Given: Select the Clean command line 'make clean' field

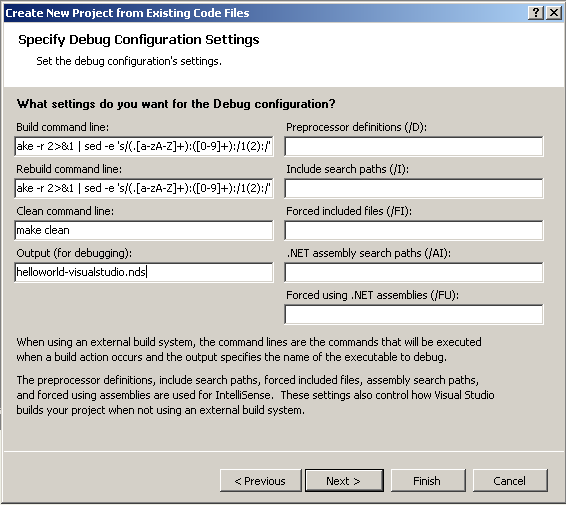Looking at the screenshot, I should click(144, 230).
